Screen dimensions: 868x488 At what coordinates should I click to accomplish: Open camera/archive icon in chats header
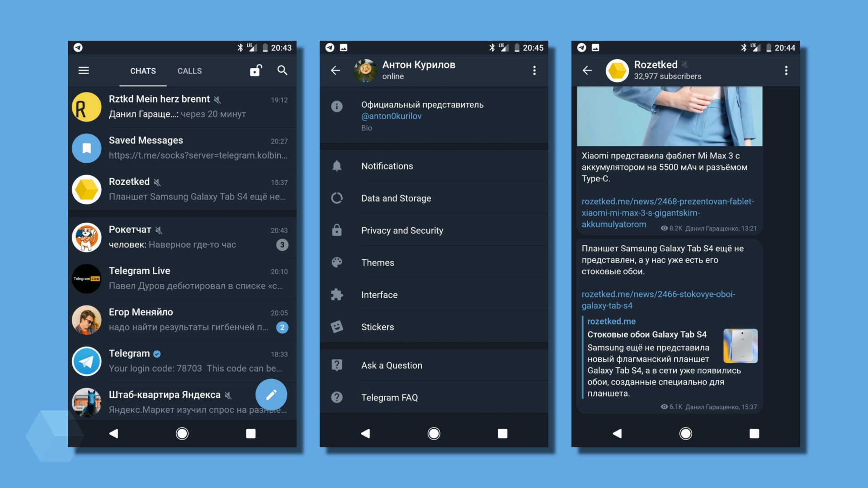coord(255,70)
